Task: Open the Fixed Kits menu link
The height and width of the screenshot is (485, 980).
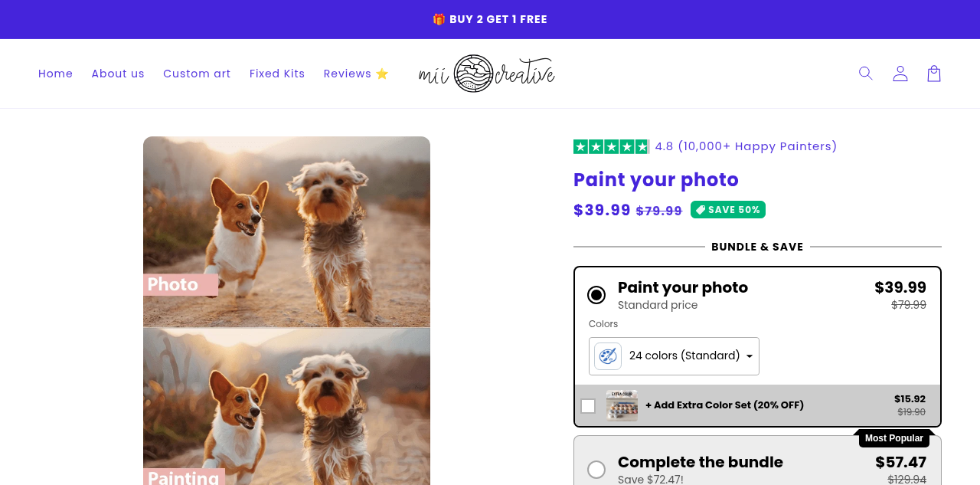Action: [277, 74]
